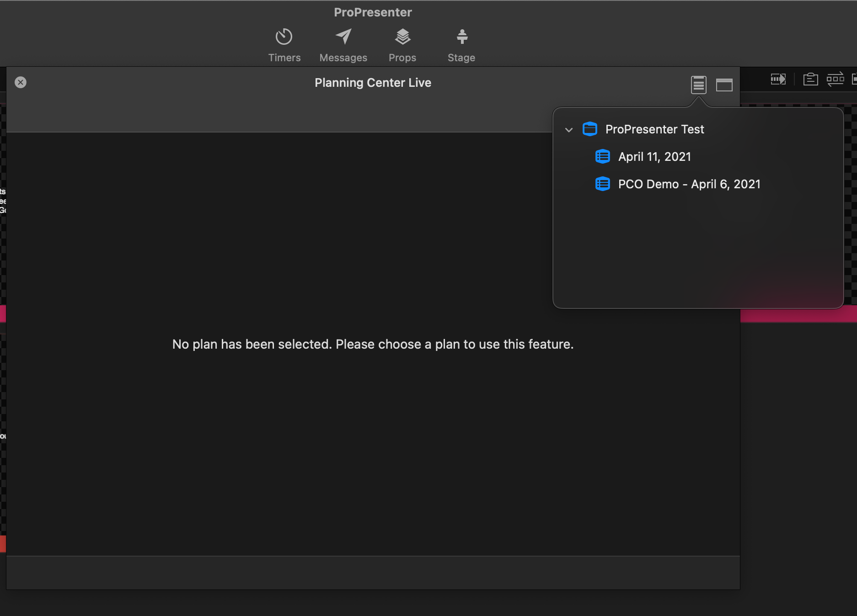This screenshot has width=857, height=616.
Task: Click the plan icon beside April 11, 2021
Action: click(x=603, y=157)
